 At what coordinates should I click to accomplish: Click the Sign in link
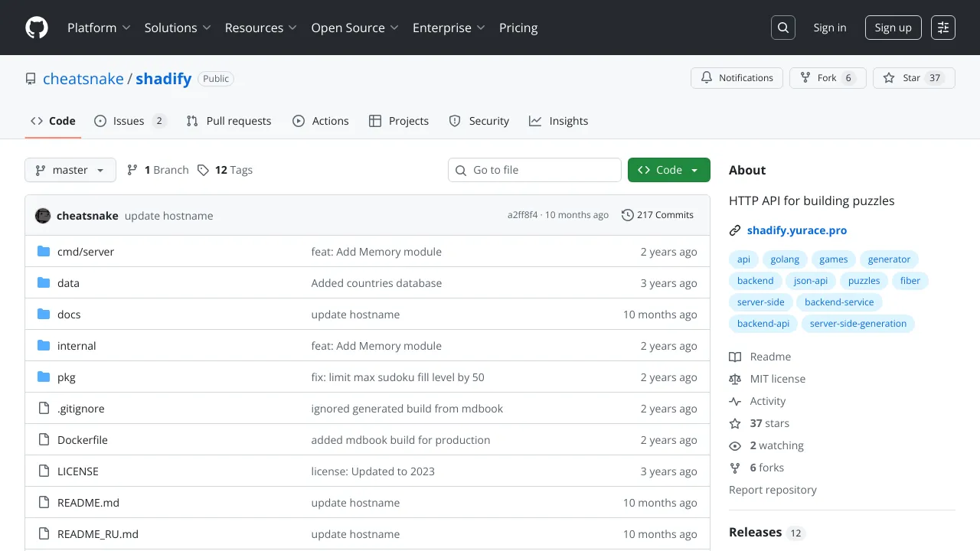[830, 28]
